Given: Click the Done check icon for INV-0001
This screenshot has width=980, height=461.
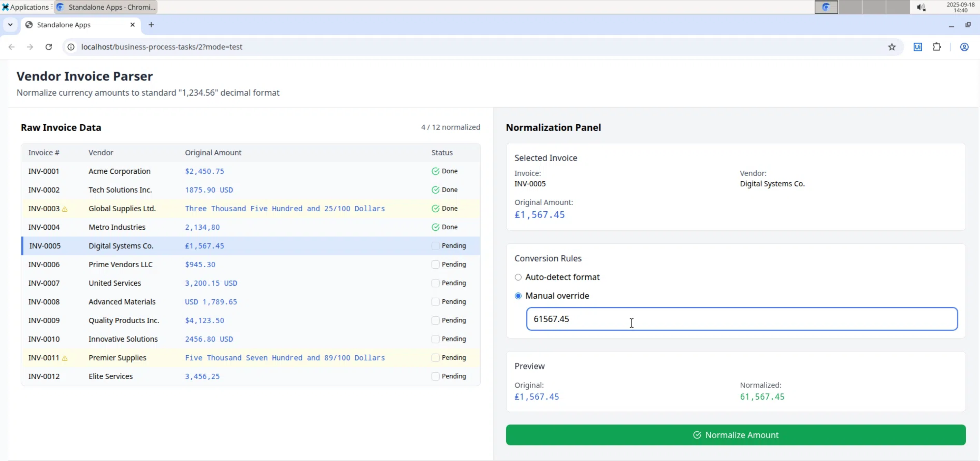Looking at the screenshot, I should coord(435,171).
